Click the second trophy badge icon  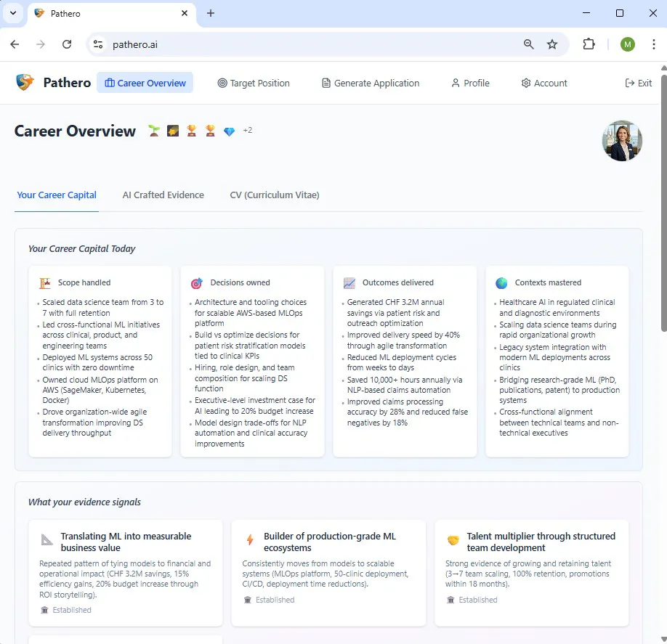click(x=210, y=131)
